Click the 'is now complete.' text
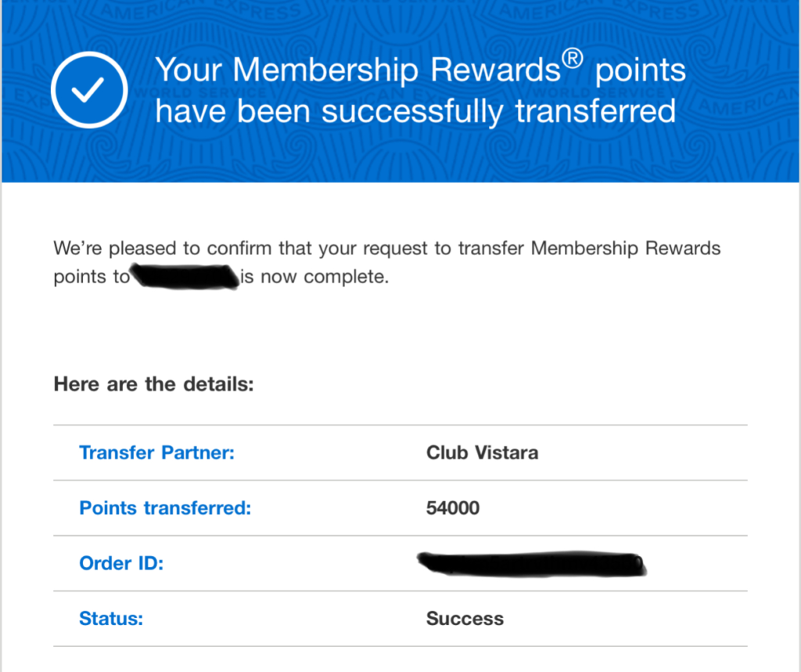This screenshot has width=801, height=672. (x=314, y=276)
